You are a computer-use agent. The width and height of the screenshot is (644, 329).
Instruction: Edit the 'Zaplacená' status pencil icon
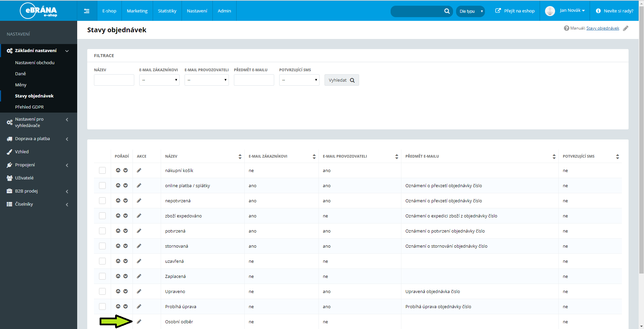tap(139, 276)
